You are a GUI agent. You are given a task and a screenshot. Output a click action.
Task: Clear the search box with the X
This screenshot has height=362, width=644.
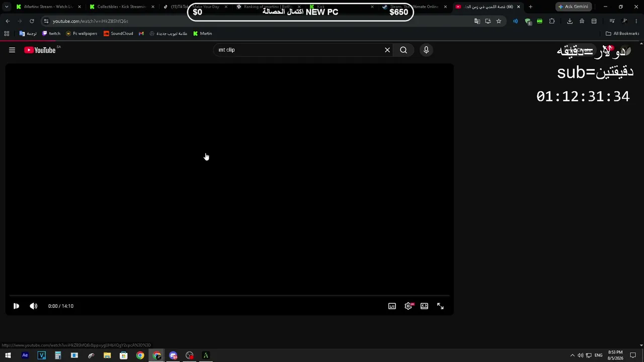coord(387,50)
